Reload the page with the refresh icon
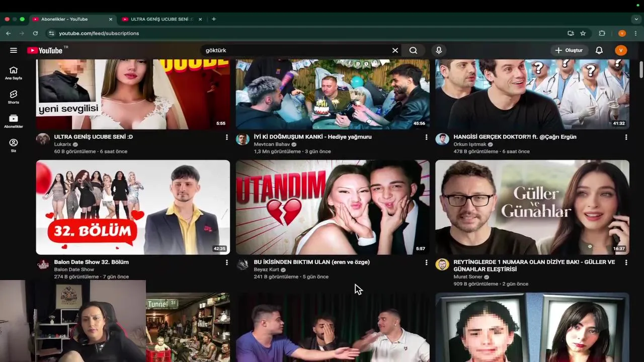The width and height of the screenshot is (644, 362). [35, 33]
